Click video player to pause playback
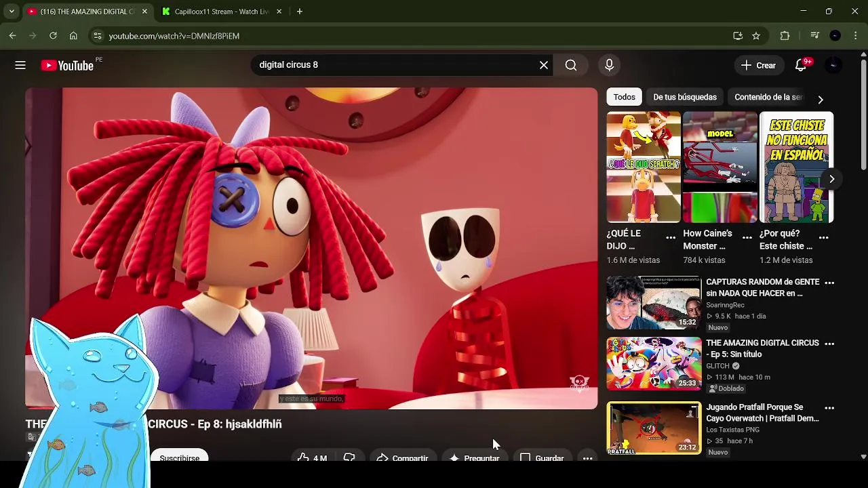The image size is (868, 488). [311, 248]
